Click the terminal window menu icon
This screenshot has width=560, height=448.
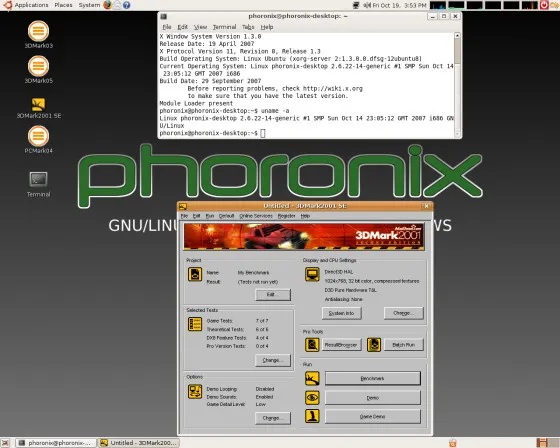coord(163,16)
